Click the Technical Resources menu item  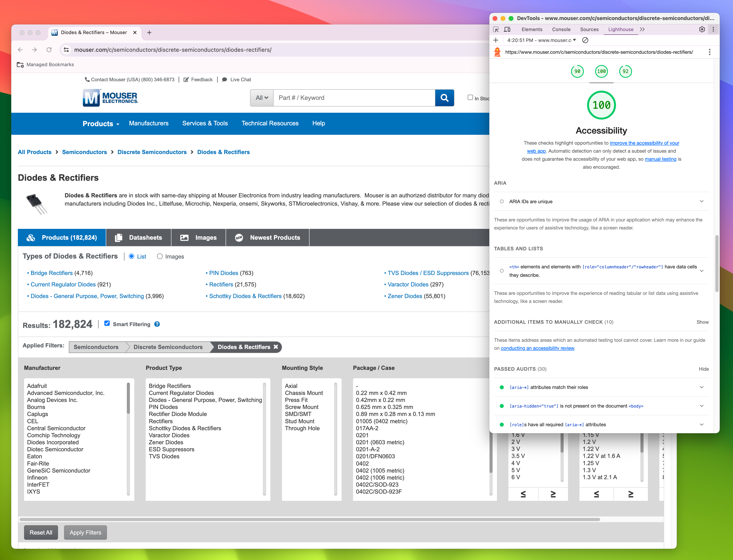click(270, 123)
